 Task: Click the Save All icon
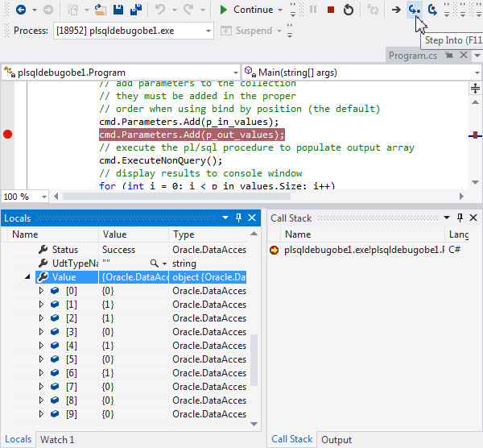pyautogui.click(x=136, y=10)
